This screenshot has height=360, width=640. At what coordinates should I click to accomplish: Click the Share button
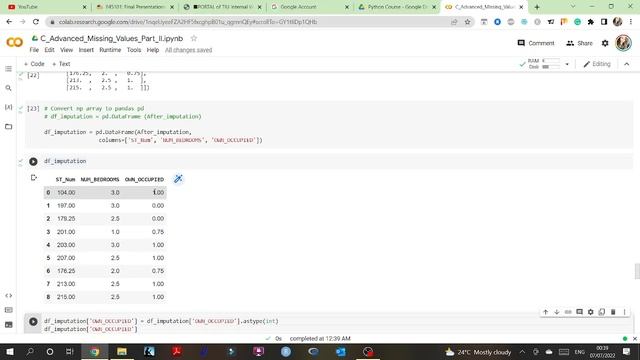pos(579,43)
